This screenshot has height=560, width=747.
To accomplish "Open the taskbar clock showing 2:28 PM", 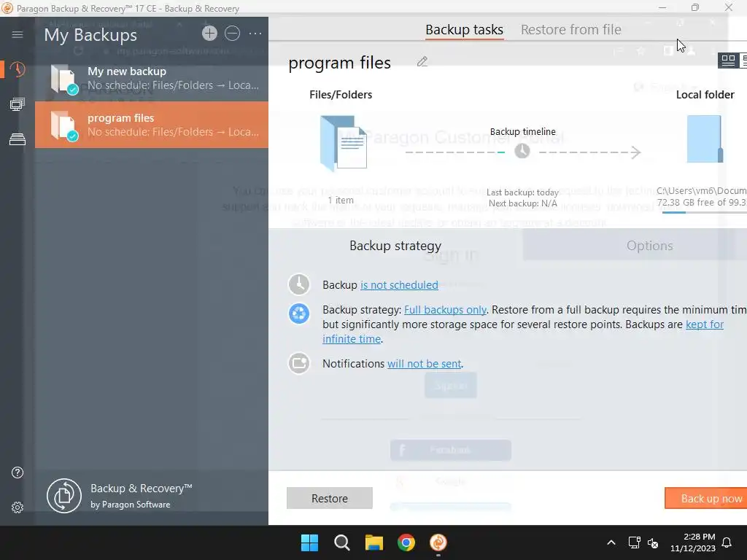I will pyautogui.click(x=693, y=542).
